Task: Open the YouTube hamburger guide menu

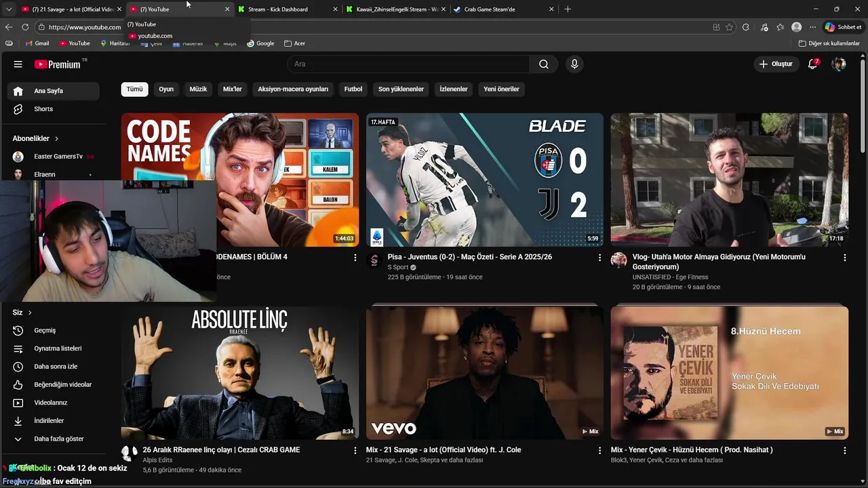Action: [x=18, y=64]
